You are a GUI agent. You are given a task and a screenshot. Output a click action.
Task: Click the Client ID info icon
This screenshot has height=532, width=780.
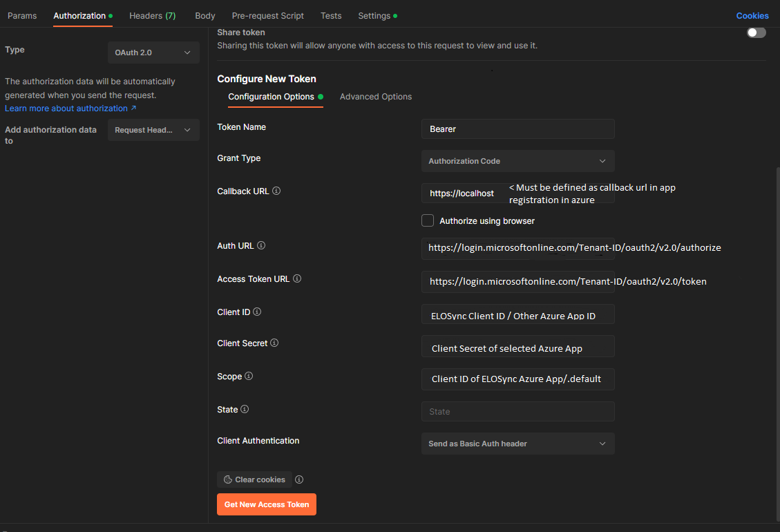pos(258,312)
